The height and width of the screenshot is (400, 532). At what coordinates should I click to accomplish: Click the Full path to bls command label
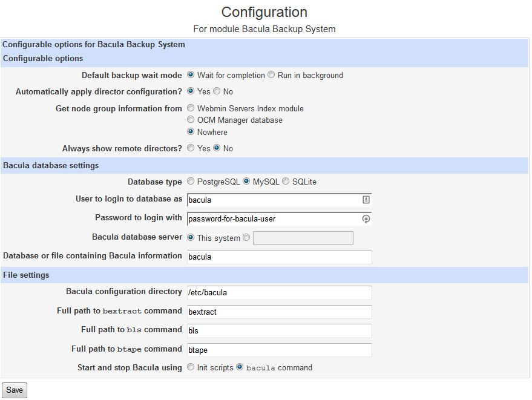132,329
